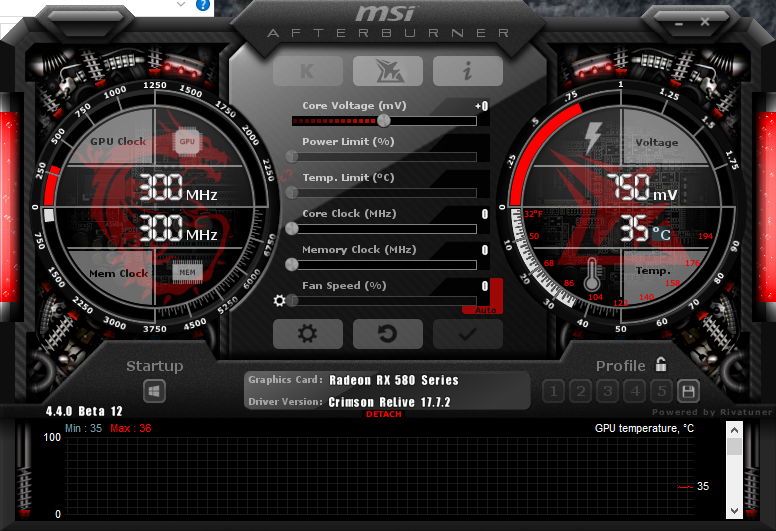The width and height of the screenshot is (776, 531).
Task: Click the GPU chip icon
Action: [187, 142]
